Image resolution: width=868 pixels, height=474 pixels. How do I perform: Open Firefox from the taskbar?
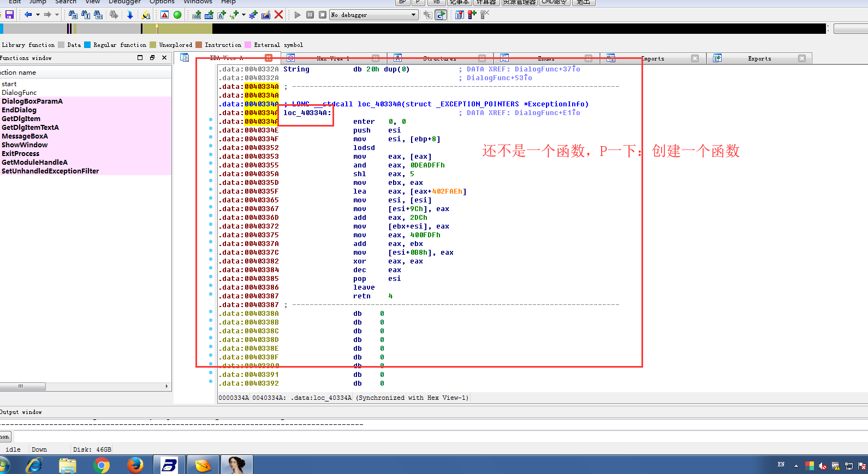135,465
